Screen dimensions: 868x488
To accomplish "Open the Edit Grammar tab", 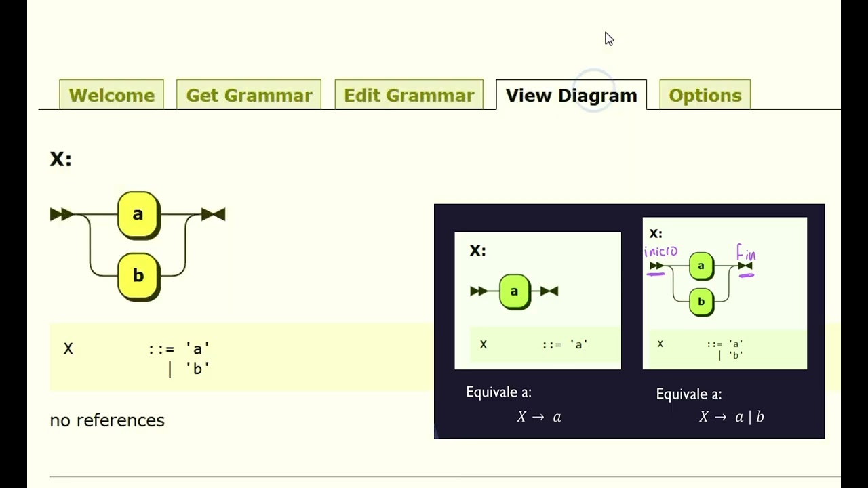I will (409, 95).
